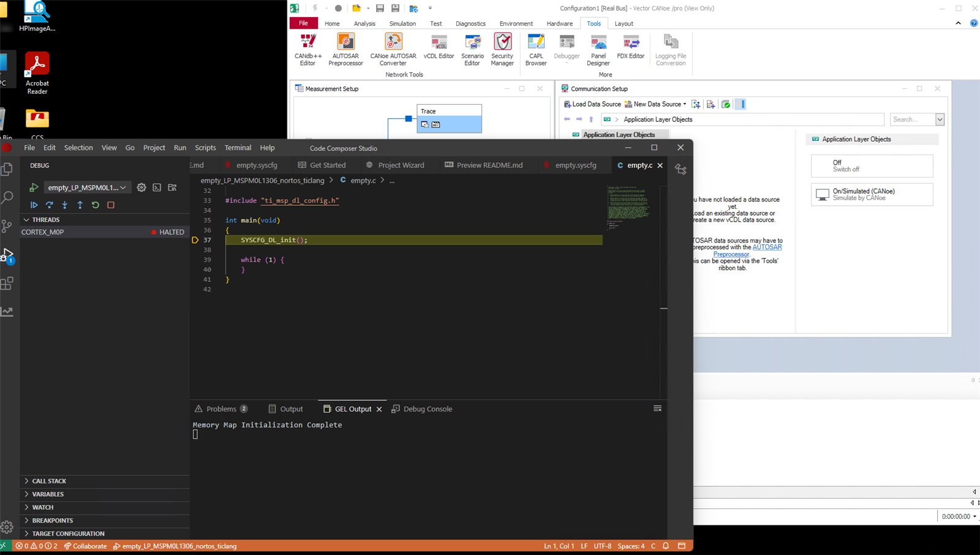
Task: Click Continue in the debug toolbar
Action: 34,205
